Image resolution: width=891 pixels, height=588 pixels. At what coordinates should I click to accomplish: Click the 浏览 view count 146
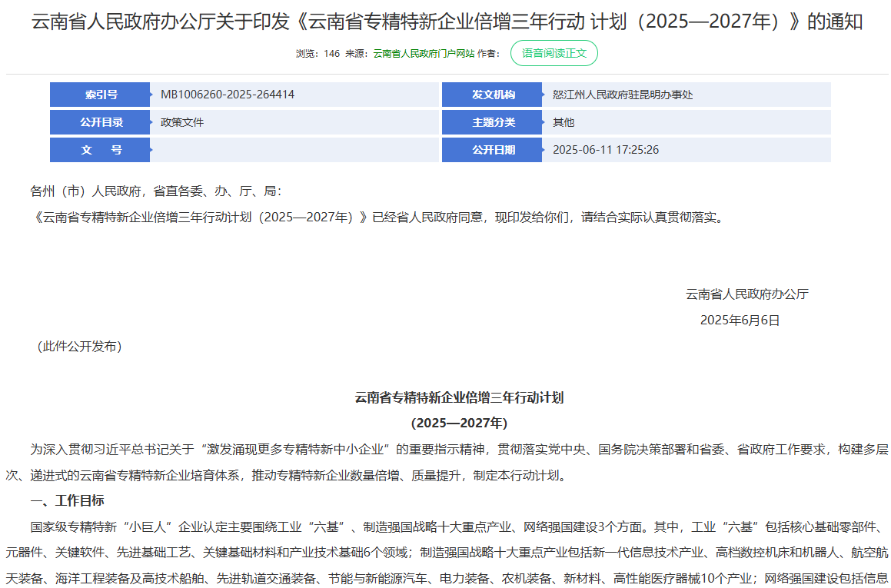pyautogui.click(x=331, y=54)
